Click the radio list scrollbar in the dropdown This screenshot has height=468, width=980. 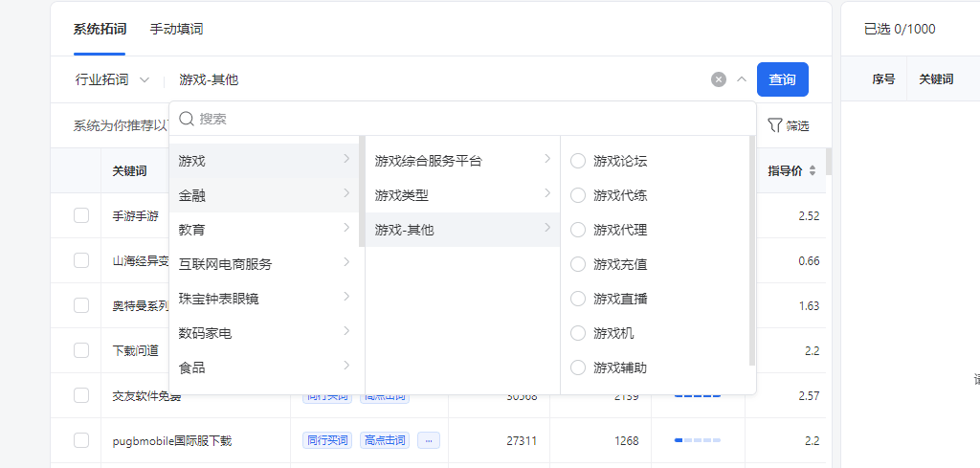coord(752,250)
